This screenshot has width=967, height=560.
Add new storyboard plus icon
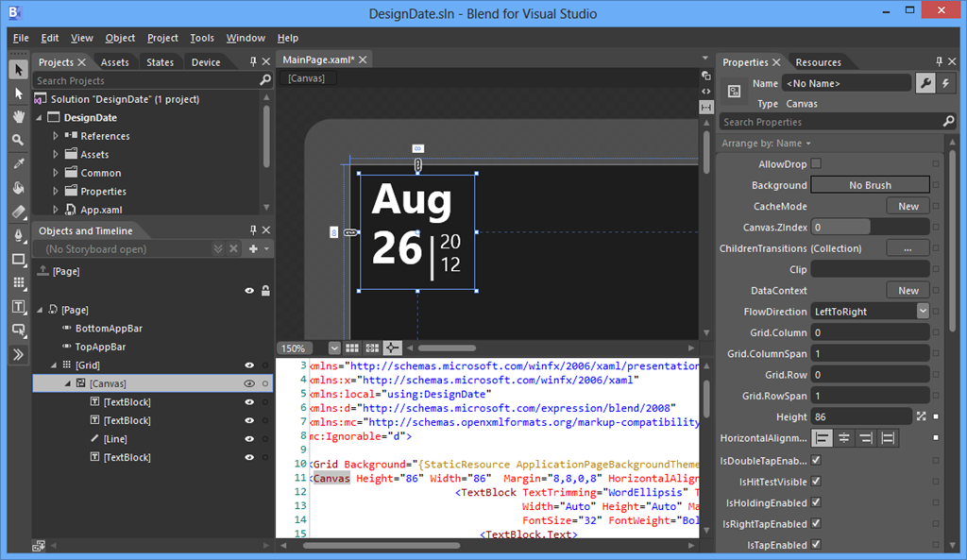coord(253,249)
